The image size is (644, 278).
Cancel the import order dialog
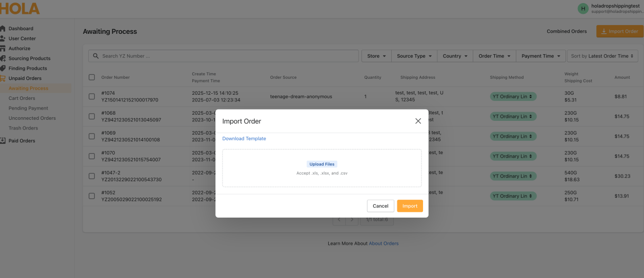(380, 206)
